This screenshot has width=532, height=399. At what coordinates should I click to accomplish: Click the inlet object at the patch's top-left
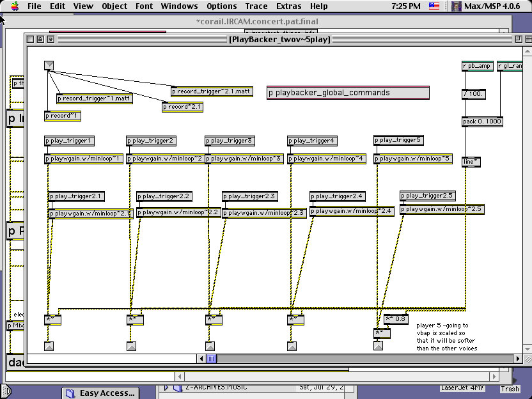49,65
